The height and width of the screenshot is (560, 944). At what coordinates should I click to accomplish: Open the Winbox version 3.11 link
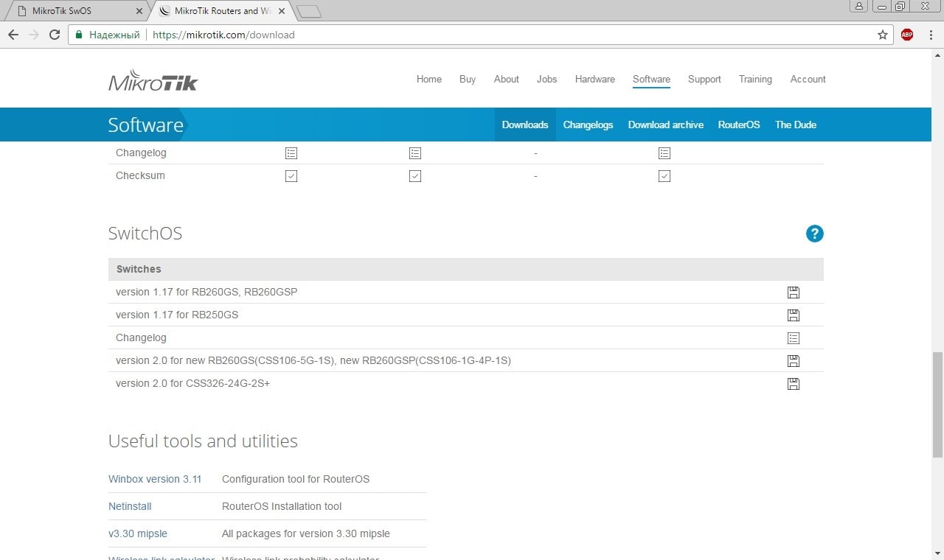[155, 479]
